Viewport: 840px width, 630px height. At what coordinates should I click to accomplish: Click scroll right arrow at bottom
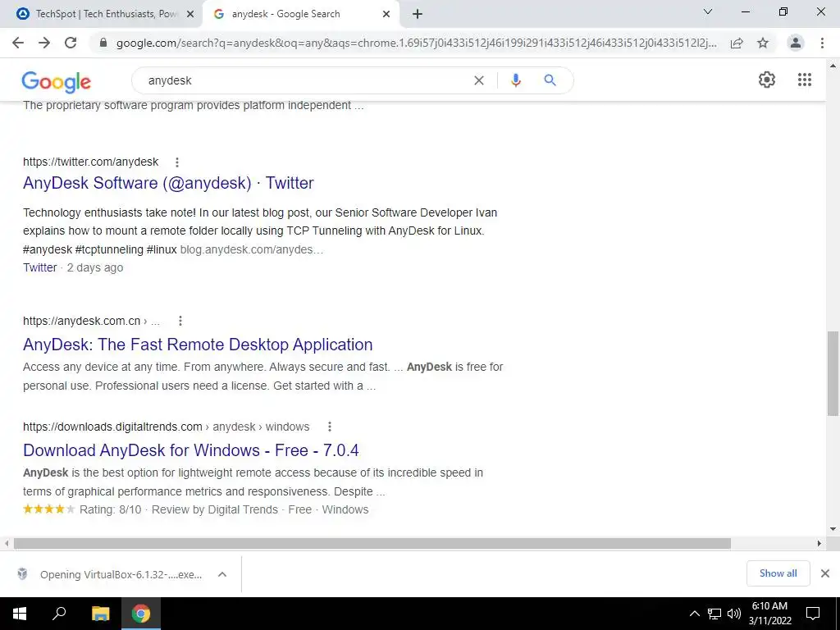[x=819, y=543]
